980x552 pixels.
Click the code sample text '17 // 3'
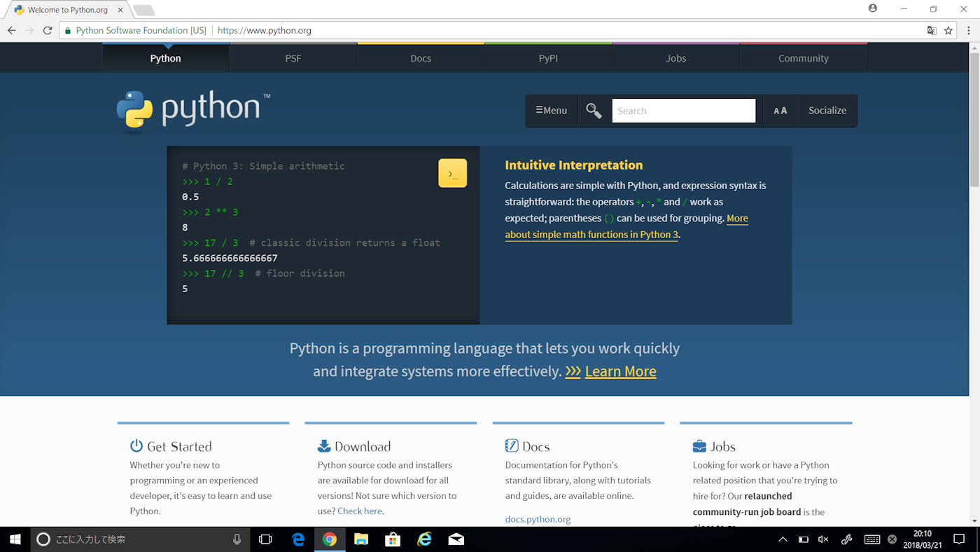pos(224,273)
